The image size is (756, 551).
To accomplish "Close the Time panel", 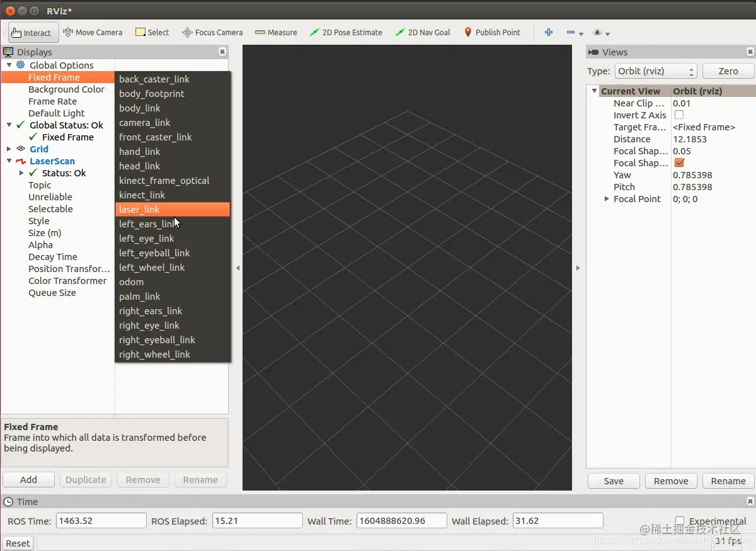I will 750,502.
